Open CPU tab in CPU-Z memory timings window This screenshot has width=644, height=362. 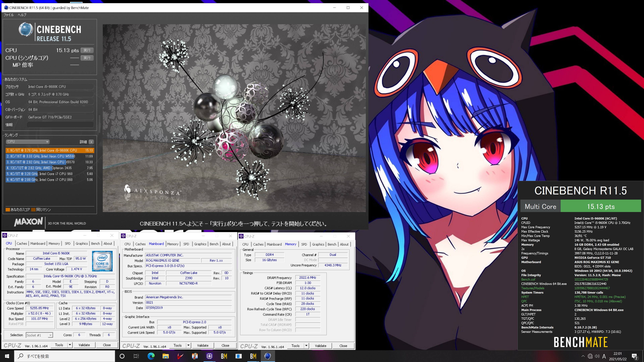[x=245, y=244]
